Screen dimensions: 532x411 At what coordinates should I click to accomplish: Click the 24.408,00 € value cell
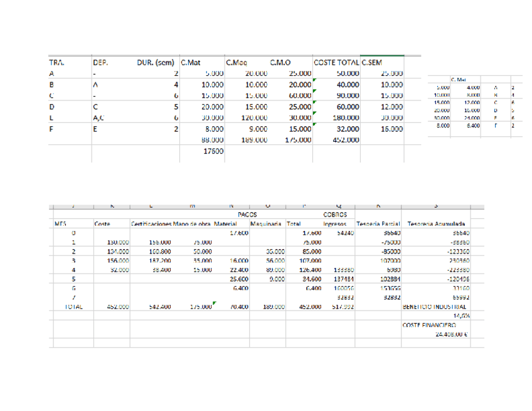point(452,334)
